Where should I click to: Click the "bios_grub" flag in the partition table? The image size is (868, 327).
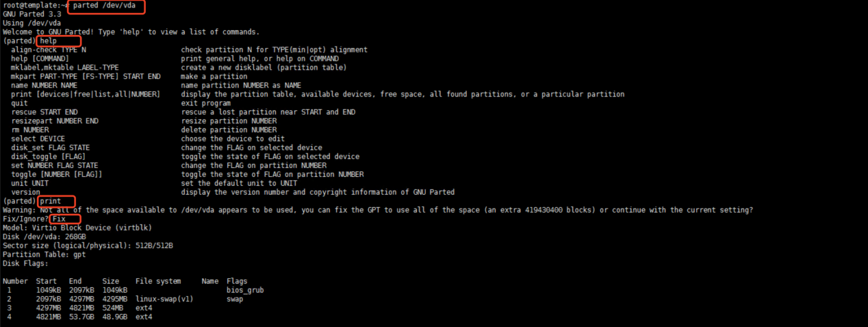pos(245,290)
